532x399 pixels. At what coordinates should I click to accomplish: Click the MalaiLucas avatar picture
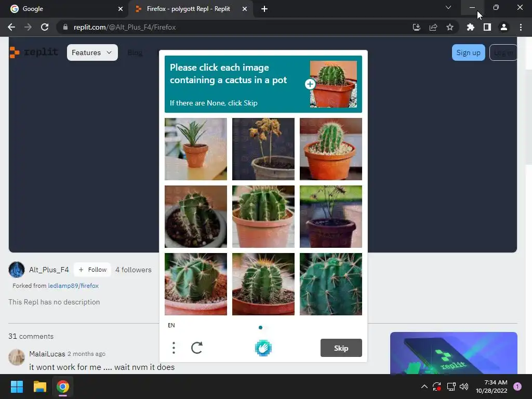16,357
